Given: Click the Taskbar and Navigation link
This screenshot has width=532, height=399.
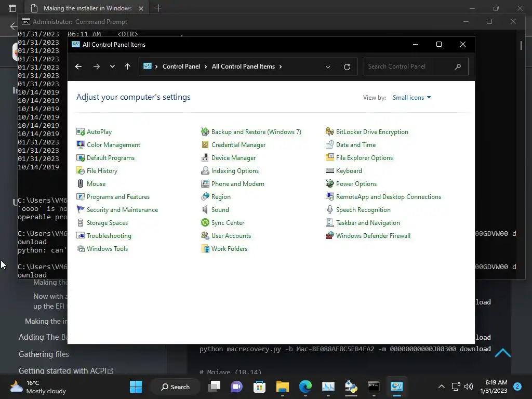Looking at the screenshot, I should click(x=368, y=222).
